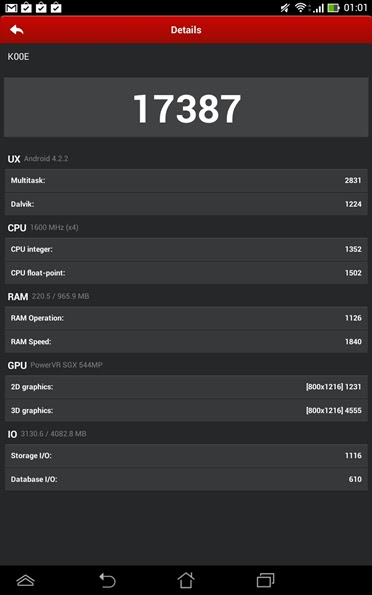Tap the CPU float-point result row
The image size is (372, 595).
point(186,273)
